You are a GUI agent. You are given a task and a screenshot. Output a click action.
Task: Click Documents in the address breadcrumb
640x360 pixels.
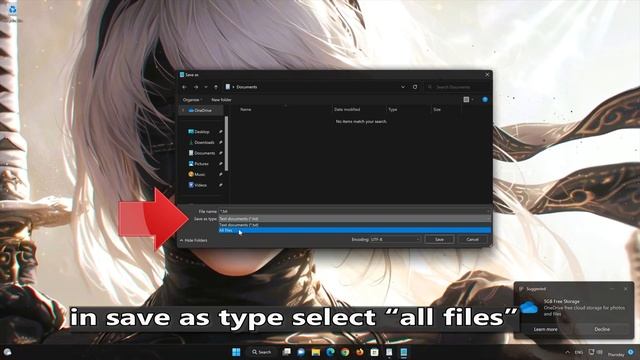click(247, 87)
